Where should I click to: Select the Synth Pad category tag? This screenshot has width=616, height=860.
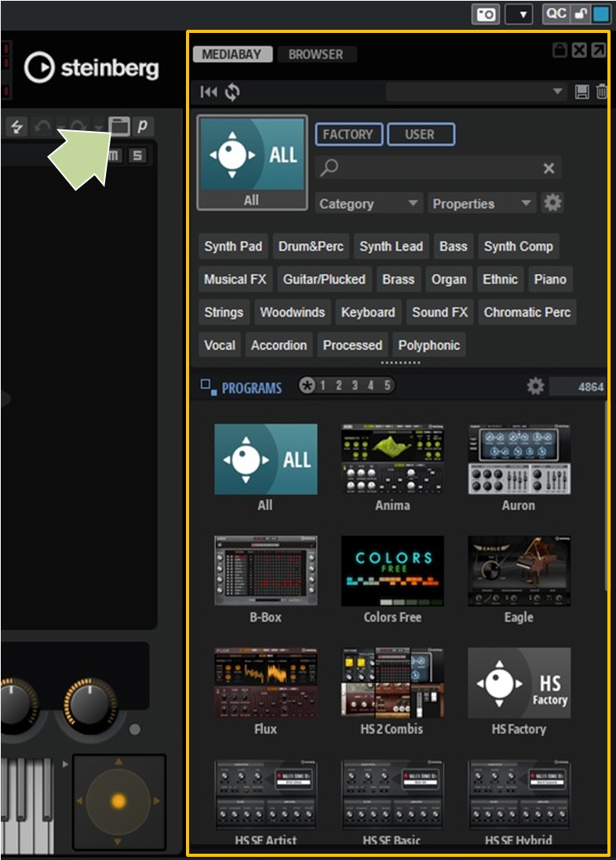(x=233, y=246)
